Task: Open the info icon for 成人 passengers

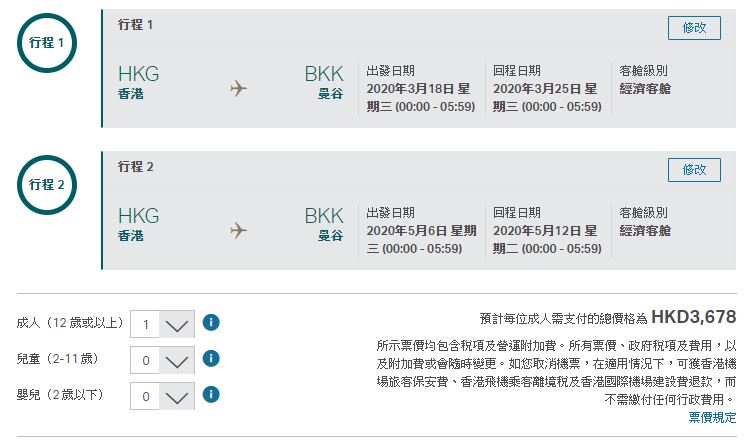Action: pyautogui.click(x=211, y=322)
